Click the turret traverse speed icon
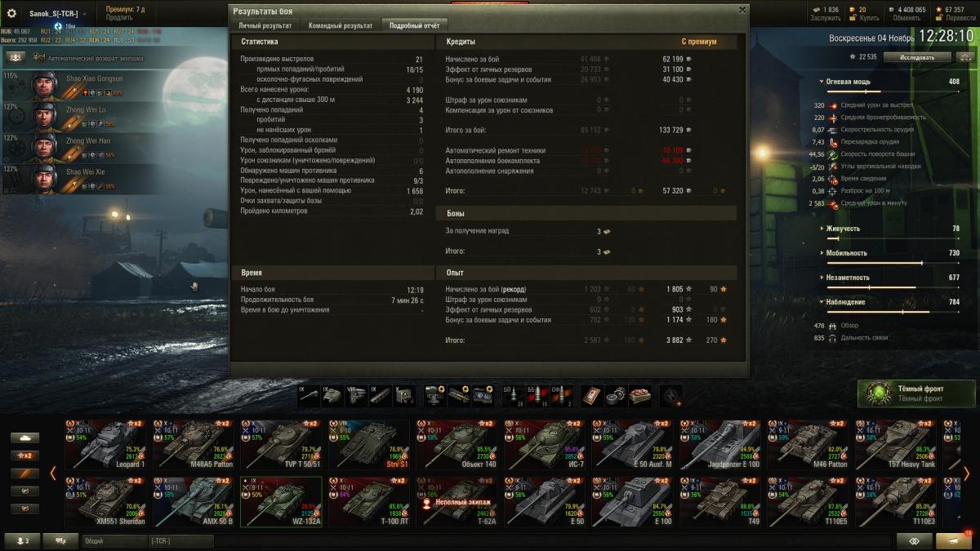 833,154
